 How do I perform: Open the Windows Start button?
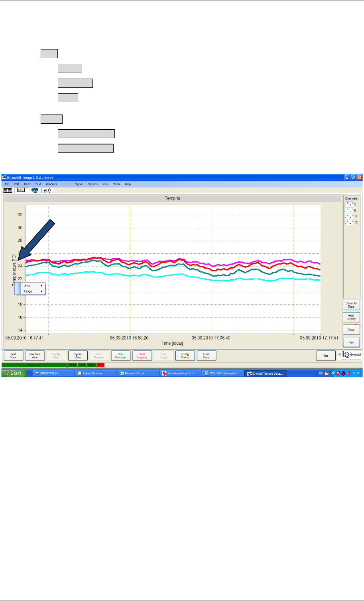[x=14, y=373]
